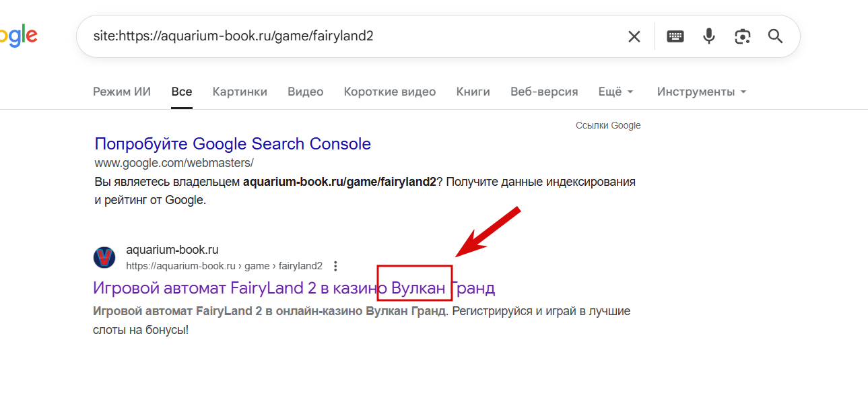Go to the Книги tab
This screenshot has width=868, height=410.
click(x=473, y=92)
